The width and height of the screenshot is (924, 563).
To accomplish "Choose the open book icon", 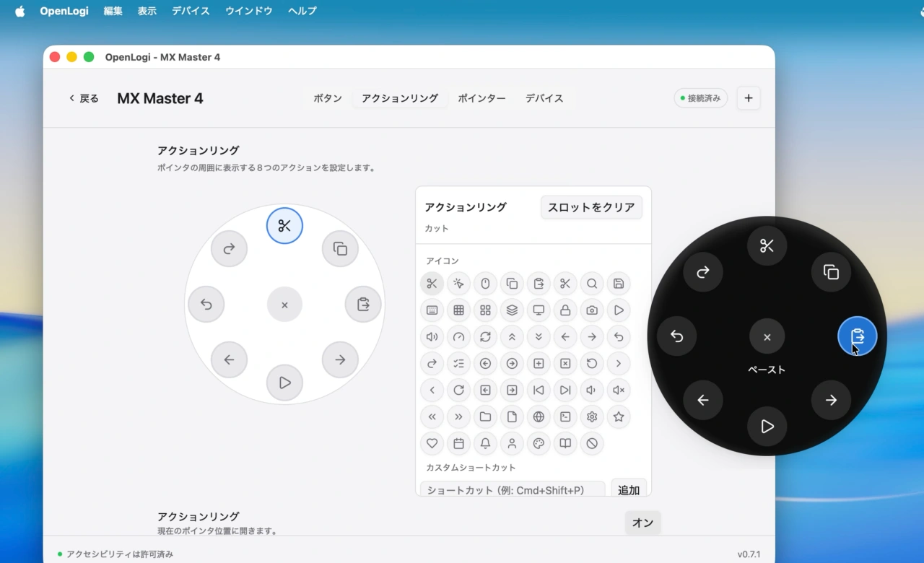I will (565, 444).
